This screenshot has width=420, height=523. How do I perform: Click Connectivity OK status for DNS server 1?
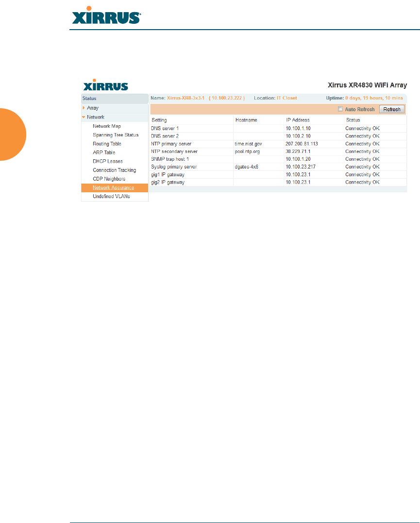coord(362,128)
